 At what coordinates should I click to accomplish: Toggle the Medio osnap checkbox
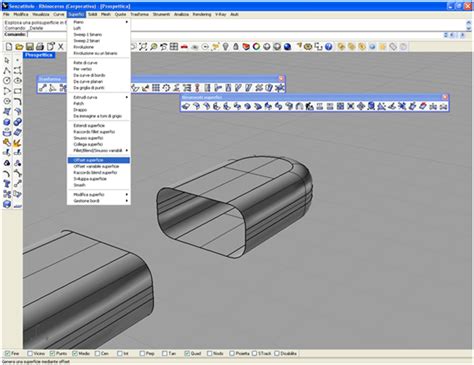tap(75, 353)
